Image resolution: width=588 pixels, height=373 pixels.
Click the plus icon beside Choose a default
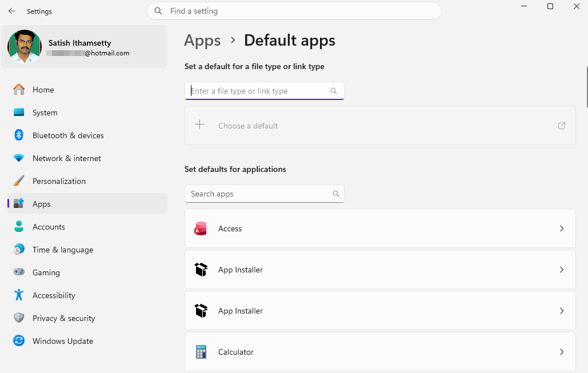[x=200, y=125]
